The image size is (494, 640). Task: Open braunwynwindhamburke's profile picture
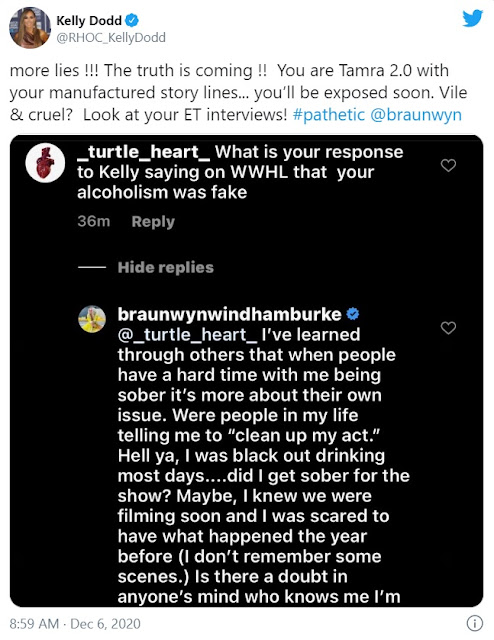(92, 319)
